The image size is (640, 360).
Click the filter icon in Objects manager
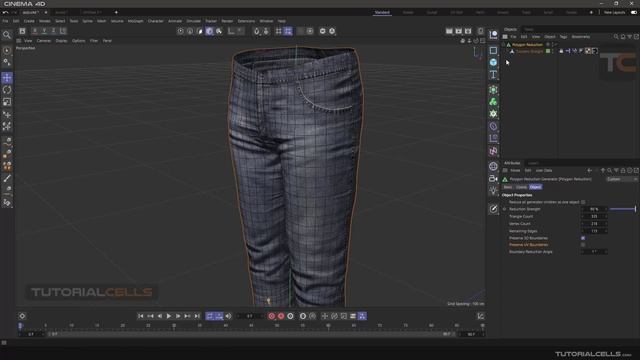(x=629, y=37)
